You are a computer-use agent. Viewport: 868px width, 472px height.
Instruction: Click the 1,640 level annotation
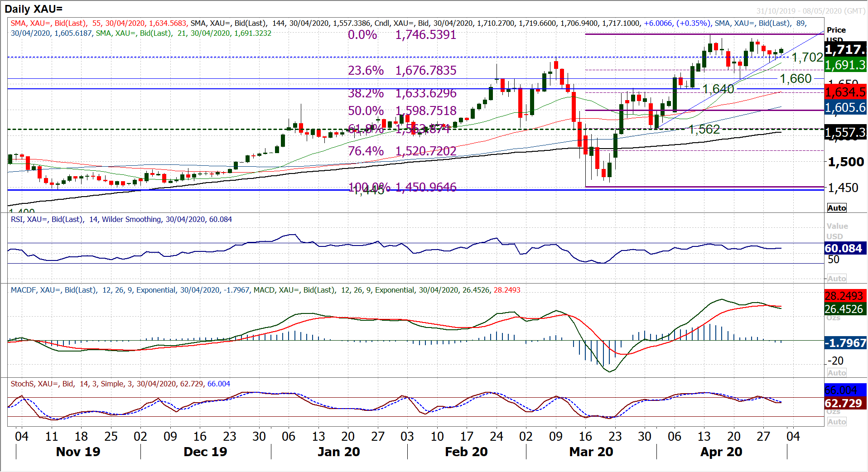(718, 89)
